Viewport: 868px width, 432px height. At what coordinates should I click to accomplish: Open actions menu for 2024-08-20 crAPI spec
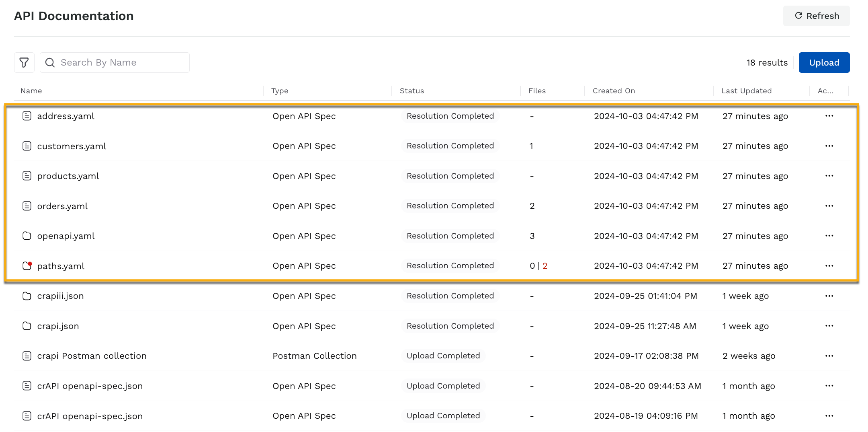click(829, 386)
